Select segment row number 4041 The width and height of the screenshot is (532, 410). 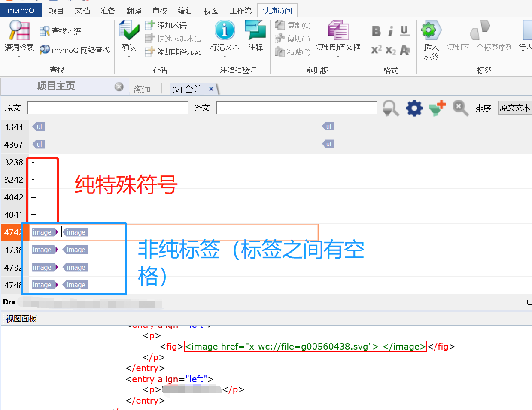(15, 215)
